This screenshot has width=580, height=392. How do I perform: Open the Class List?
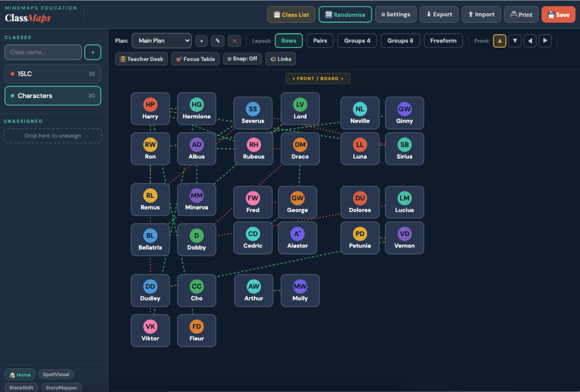[291, 14]
